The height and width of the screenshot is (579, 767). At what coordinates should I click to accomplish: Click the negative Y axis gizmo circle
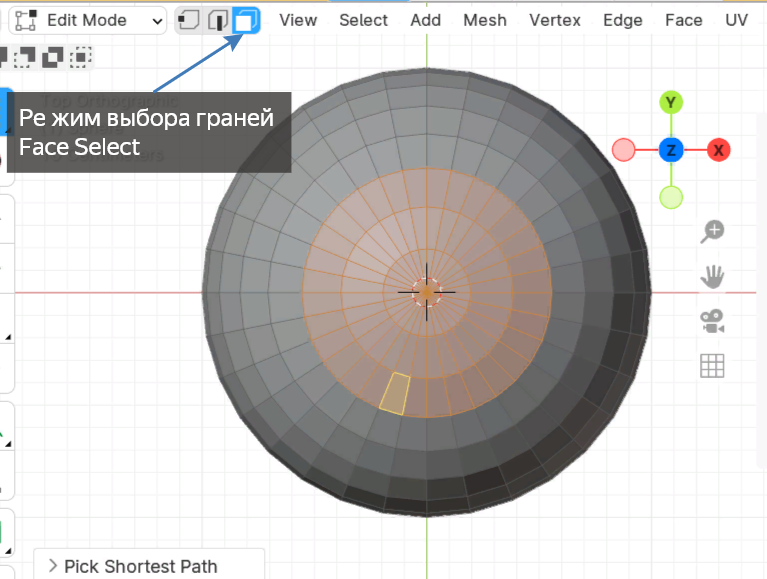point(671,198)
